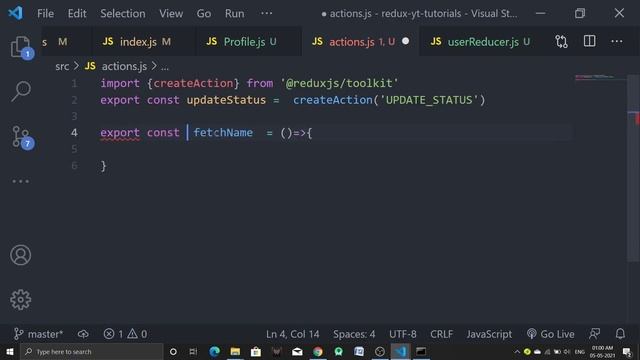Open Cortana circle on taskbar
Screen dimensions: 640x360
coord(173,351)
